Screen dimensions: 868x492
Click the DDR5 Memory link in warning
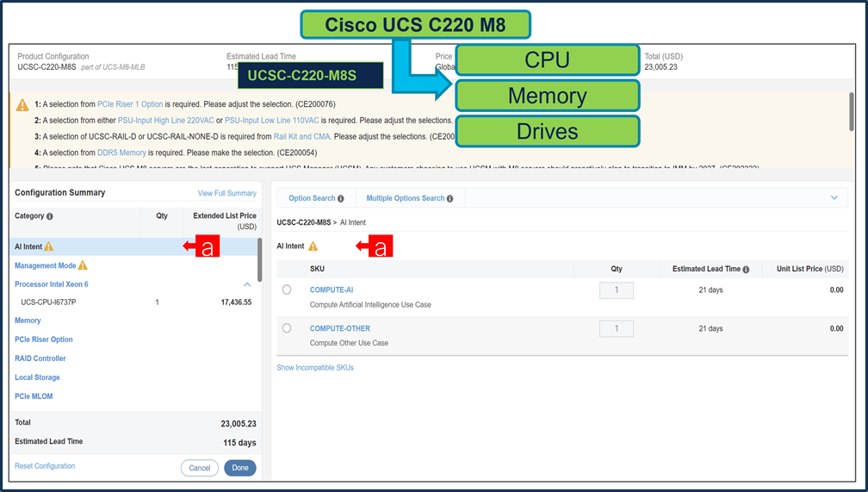tap(121, 153)
